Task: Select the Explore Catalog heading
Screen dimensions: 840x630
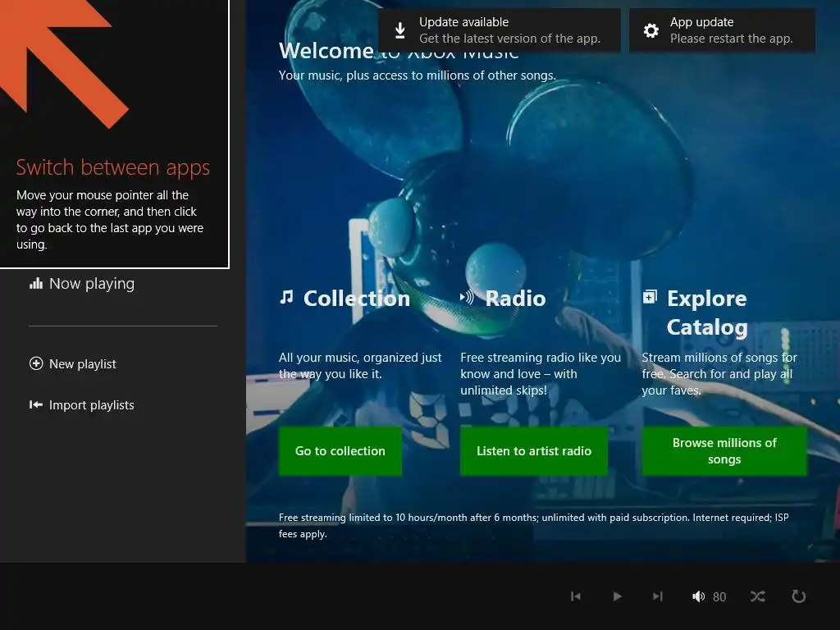Action: tap(707, 313)
